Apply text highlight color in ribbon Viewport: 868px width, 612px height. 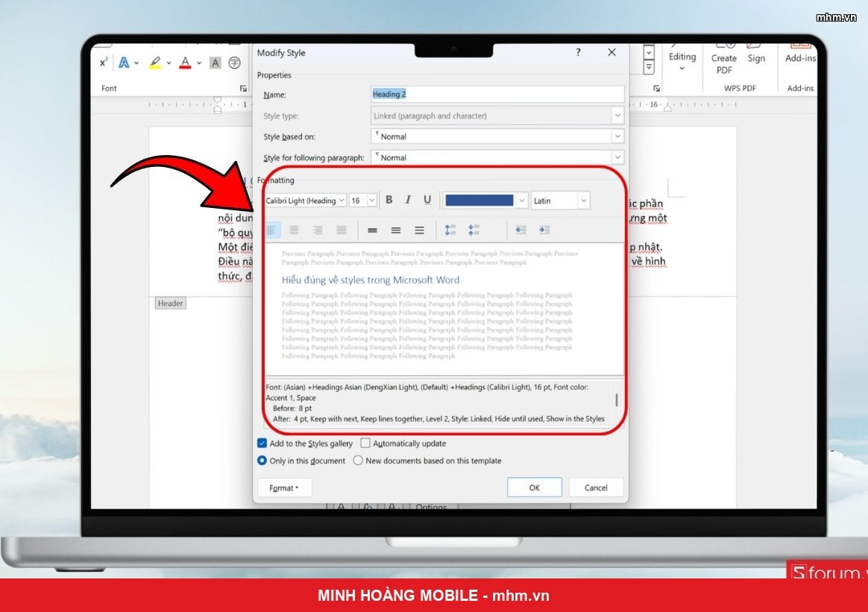[x=155, y=63]
